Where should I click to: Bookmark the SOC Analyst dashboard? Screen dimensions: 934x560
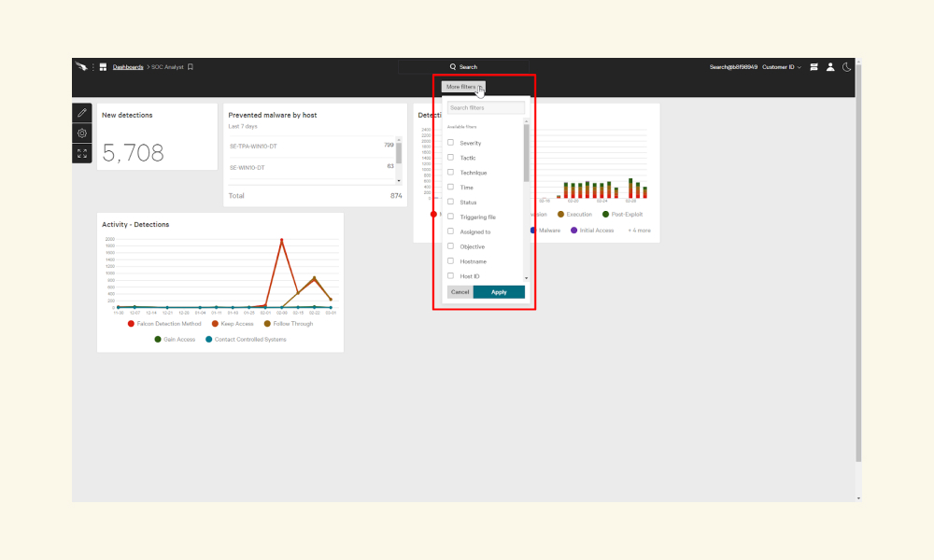tap(191, 67)
